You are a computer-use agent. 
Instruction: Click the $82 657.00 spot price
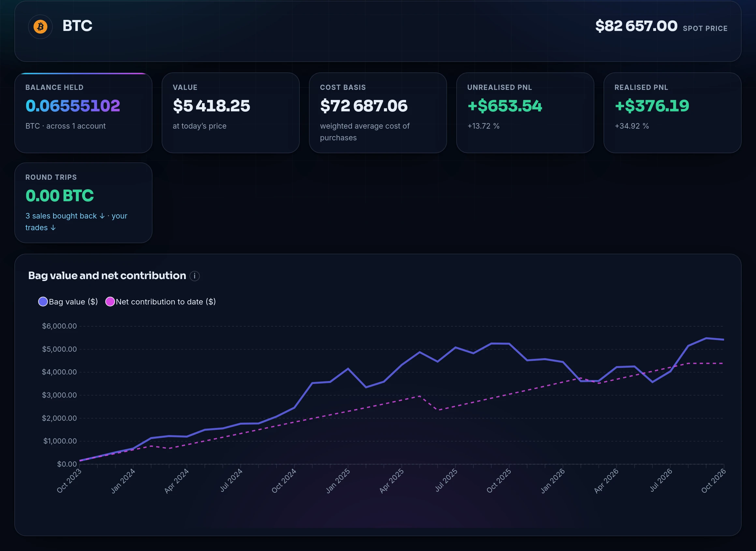click(x=636, y=26)
